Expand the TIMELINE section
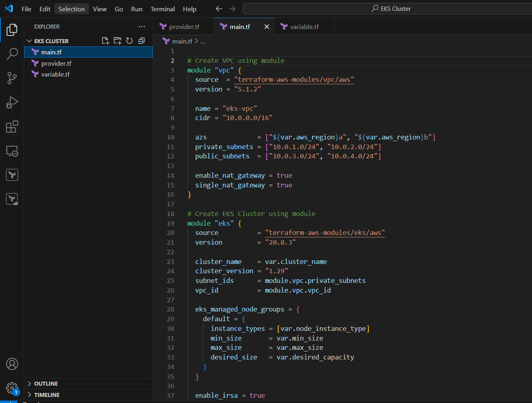Viewport: 532px width, 403px height. coord(89,395)
